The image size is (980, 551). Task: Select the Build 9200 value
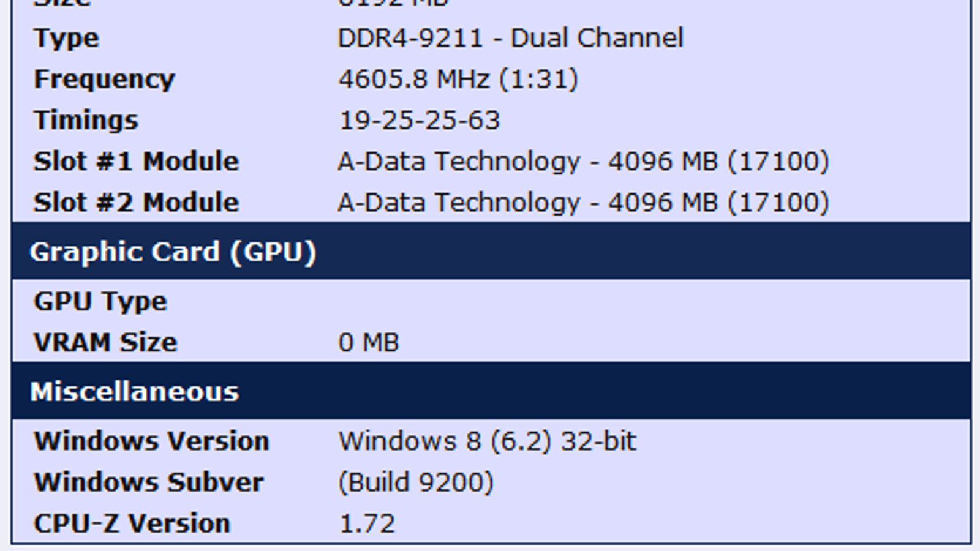(416, 482)
